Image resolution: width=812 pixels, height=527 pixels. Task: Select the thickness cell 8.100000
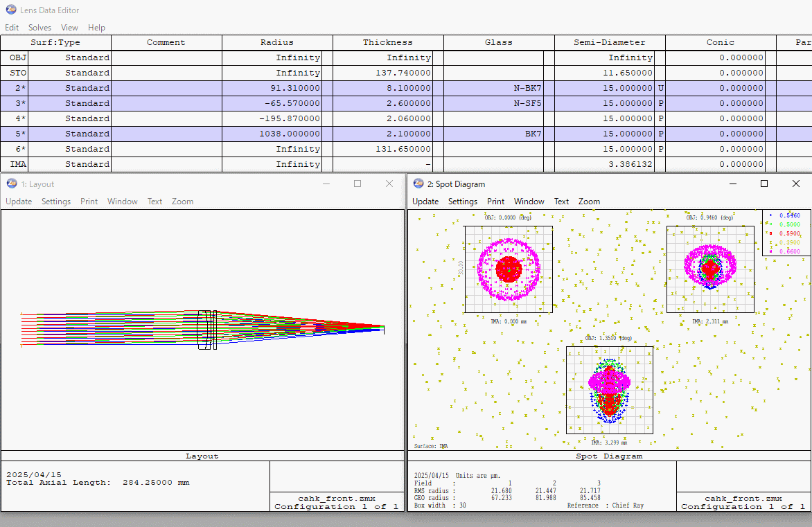[x=382, y=88]
